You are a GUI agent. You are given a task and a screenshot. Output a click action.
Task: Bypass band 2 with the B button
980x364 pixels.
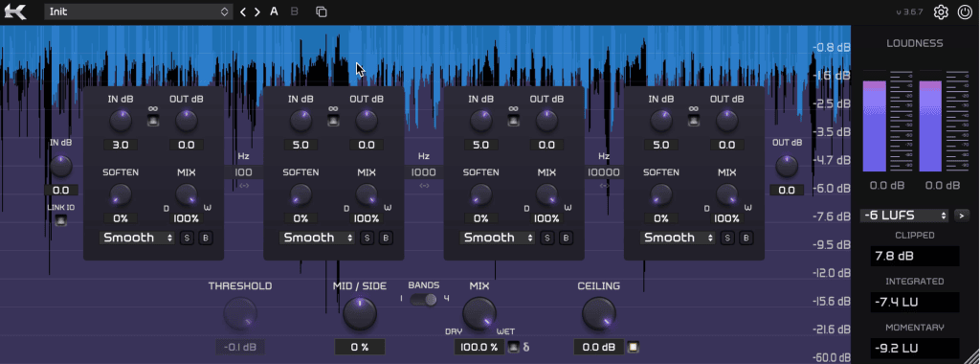coord(386,238)
